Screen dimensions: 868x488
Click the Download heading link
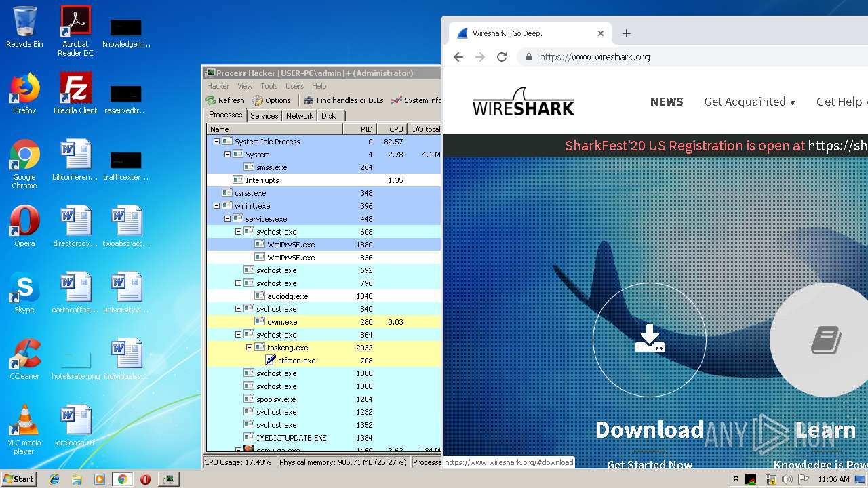pos(649,430)
